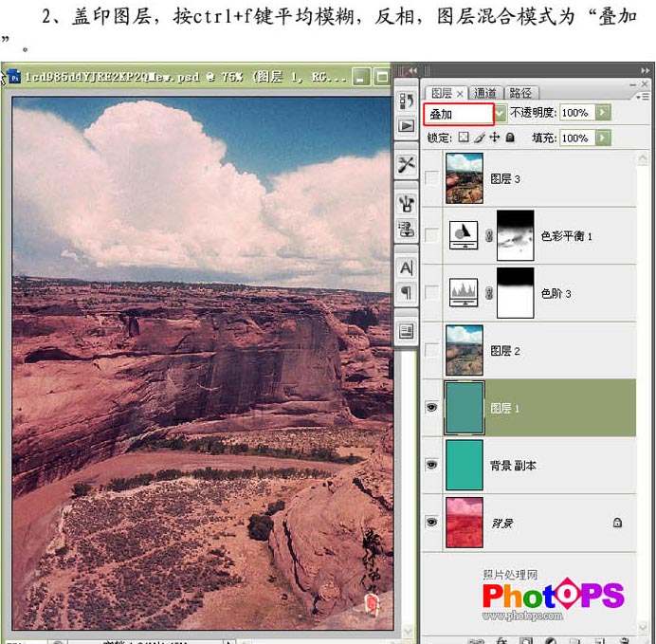Open the Actions panel play icon

point(406,126)
